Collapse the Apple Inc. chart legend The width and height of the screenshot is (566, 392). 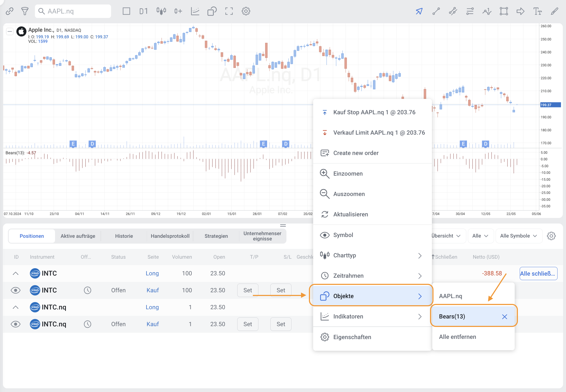point(10,32)
